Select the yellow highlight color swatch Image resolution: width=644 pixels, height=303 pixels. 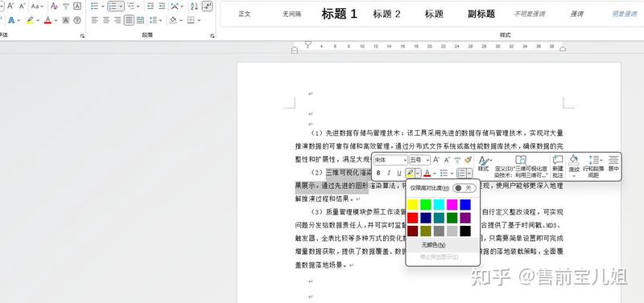tap(413, 205)
